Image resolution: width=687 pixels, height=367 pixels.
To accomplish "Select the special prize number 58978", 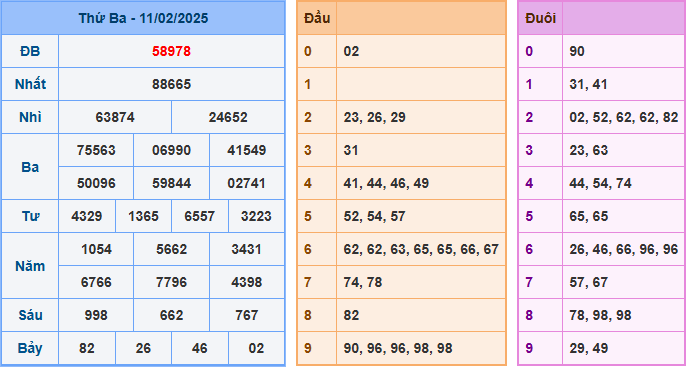I will point(171,51).
